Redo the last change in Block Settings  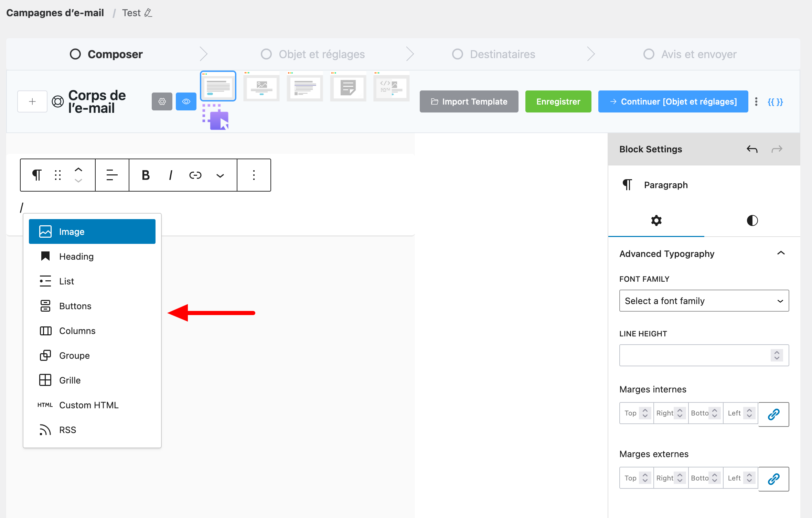[777, 149]
